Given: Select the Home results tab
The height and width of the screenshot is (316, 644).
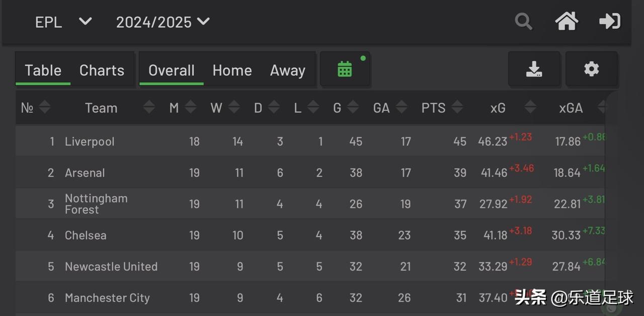Looking at the screenshot, I should 232,70.
